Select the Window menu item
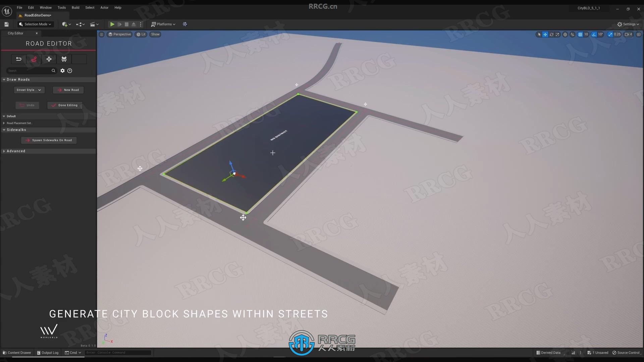The height and width of the screenshot is (362, 644). point(46,7)
